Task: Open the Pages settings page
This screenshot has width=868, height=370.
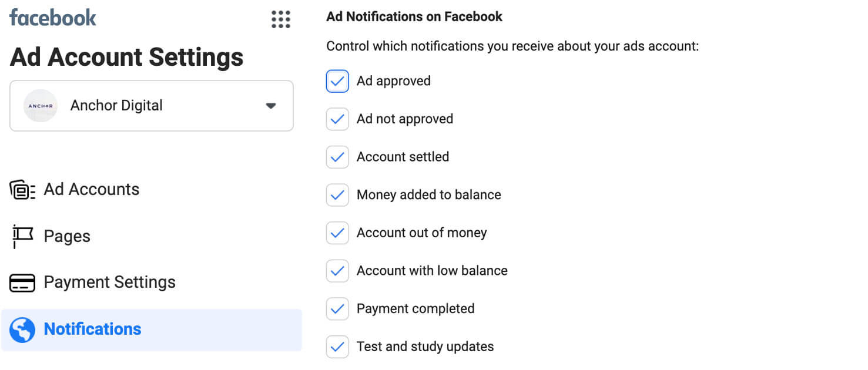Action: tap(66, 236)
